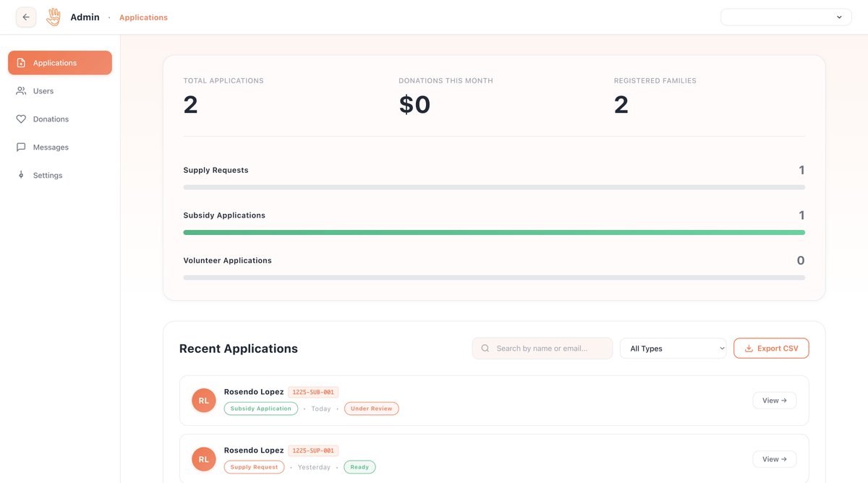Viewport: 868px width, 483px height.
Task: Click the back arrow button
Action: coord(26,17)
